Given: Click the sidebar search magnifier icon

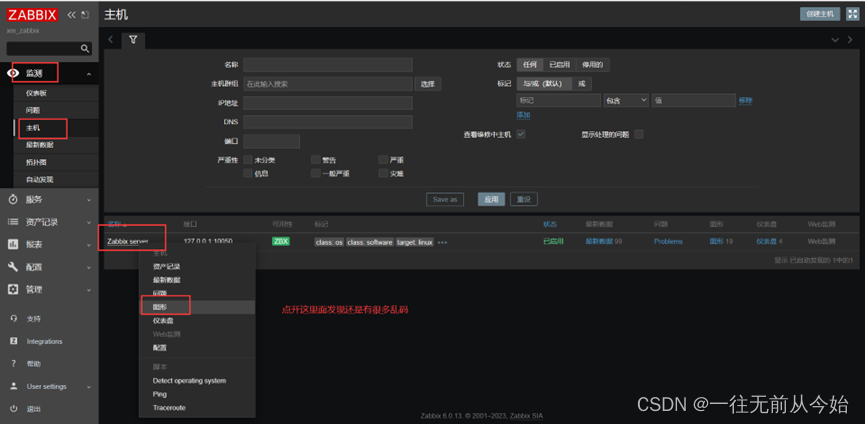Looking at the screenshot, I should (x=85, y=49).
